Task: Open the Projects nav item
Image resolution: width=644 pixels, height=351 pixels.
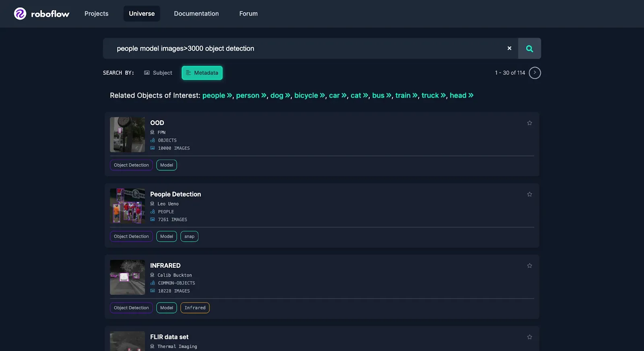Action: [97, 14]
